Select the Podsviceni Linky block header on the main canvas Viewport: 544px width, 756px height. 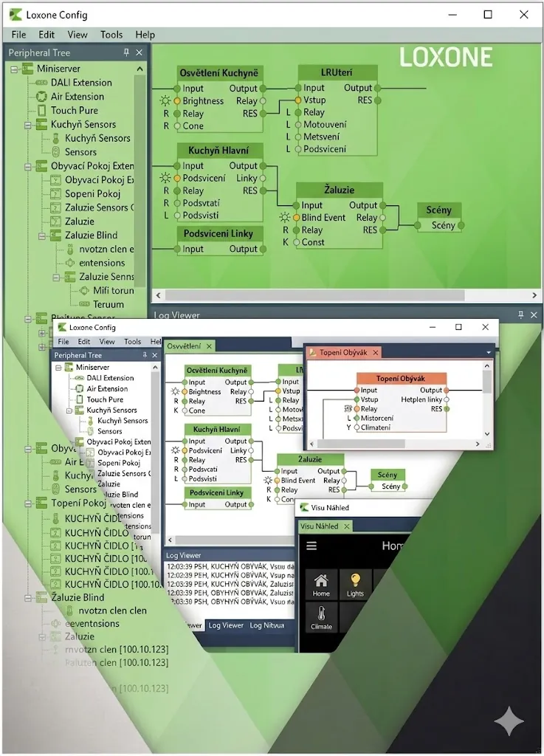click(x=218, y=233)
